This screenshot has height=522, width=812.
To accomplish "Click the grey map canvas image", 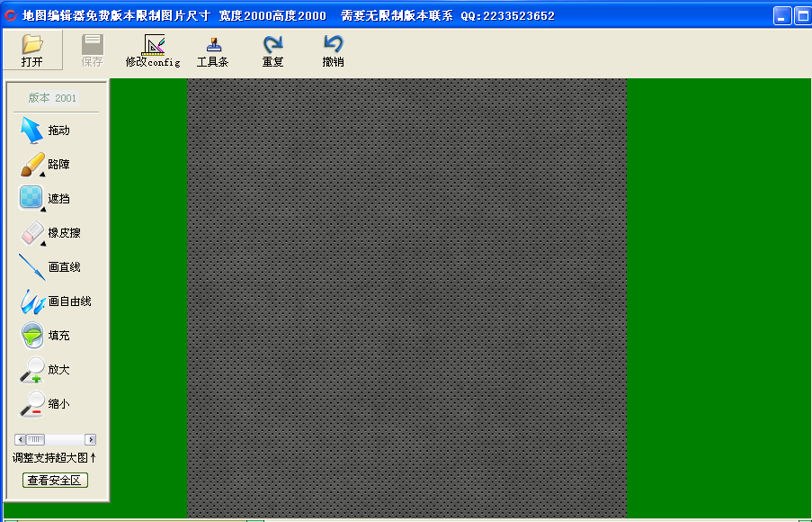I will (x=406, y=298).
